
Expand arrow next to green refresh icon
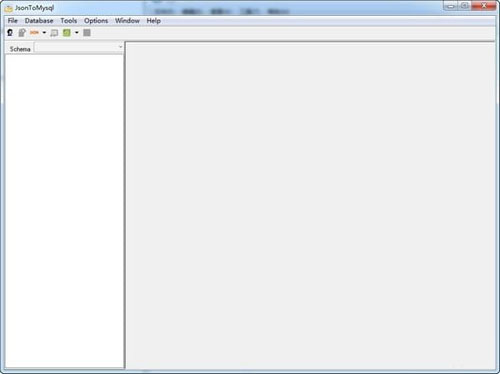pos(77,33)
